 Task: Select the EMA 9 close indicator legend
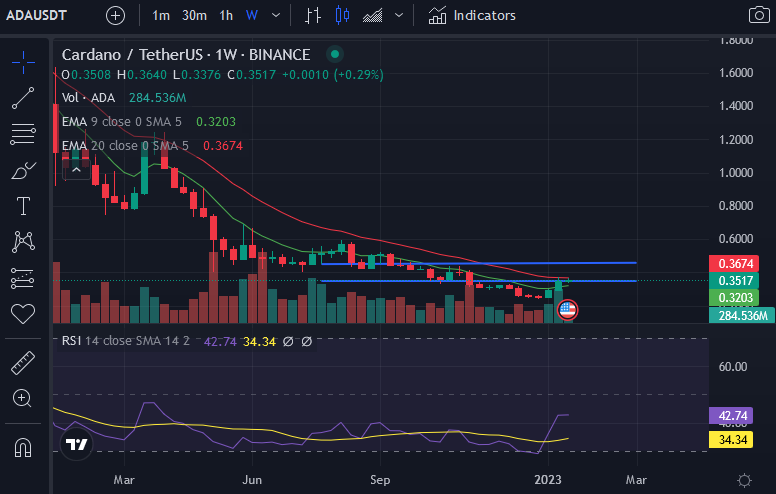click(121, 122)
